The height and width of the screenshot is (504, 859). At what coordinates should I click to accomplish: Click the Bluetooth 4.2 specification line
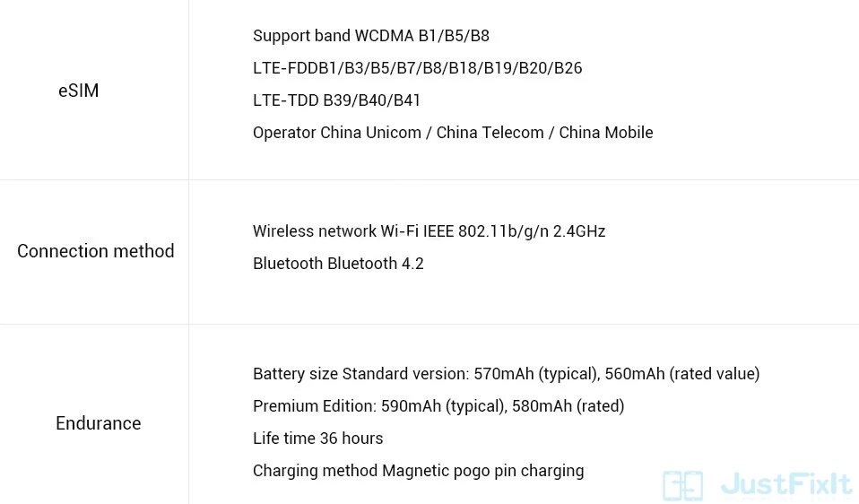pyautogui.click(x=338, y=264)
